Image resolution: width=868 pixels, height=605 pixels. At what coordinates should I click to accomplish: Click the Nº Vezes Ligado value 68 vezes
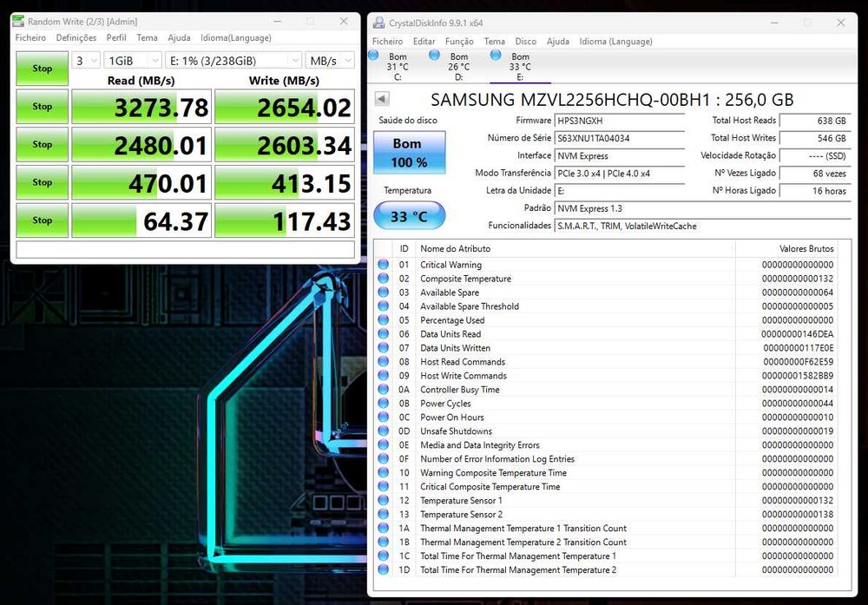pyautogui.click(x=815, y=174)
